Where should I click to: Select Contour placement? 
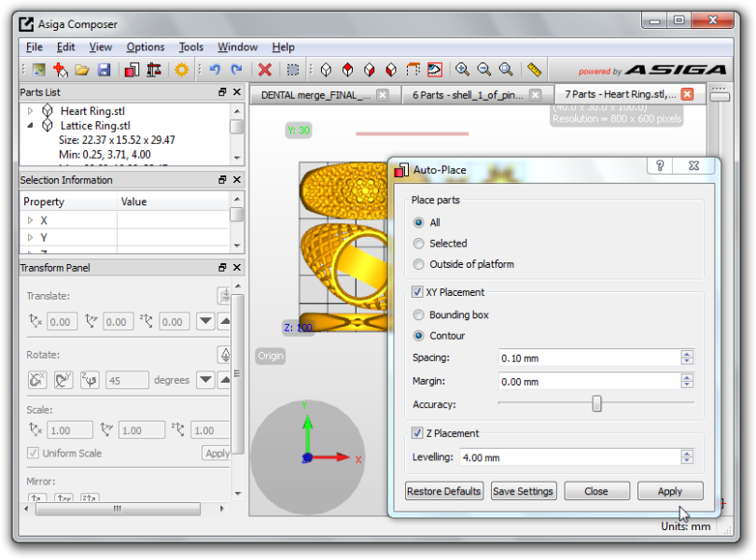pos(418,336)
